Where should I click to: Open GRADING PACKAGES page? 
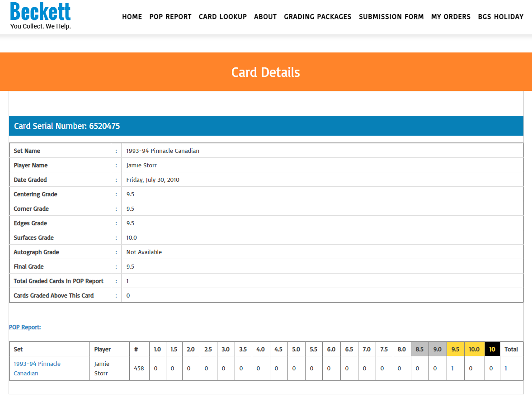[318, 17]
